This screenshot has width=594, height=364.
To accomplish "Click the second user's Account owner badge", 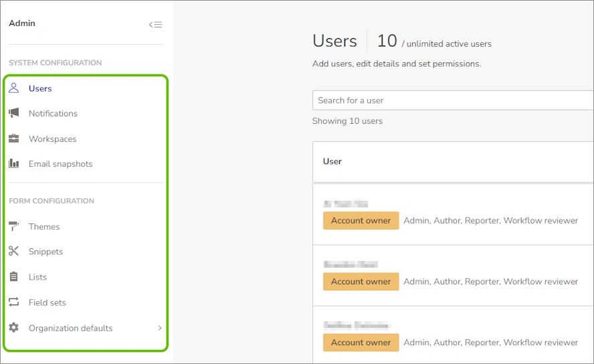I will coord(361,282).
